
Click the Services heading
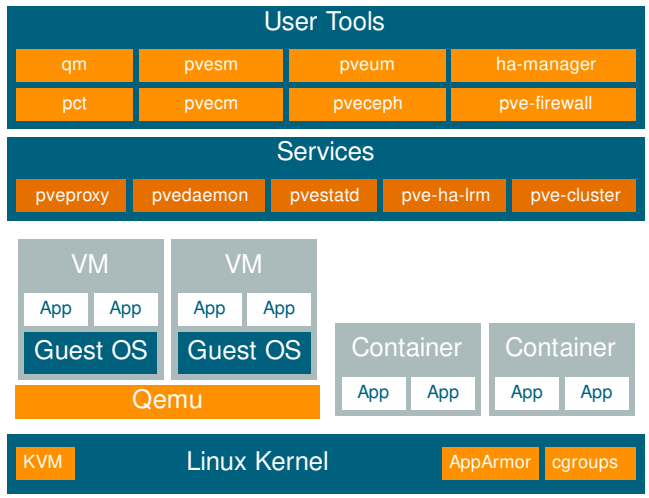tap(325, 152)
